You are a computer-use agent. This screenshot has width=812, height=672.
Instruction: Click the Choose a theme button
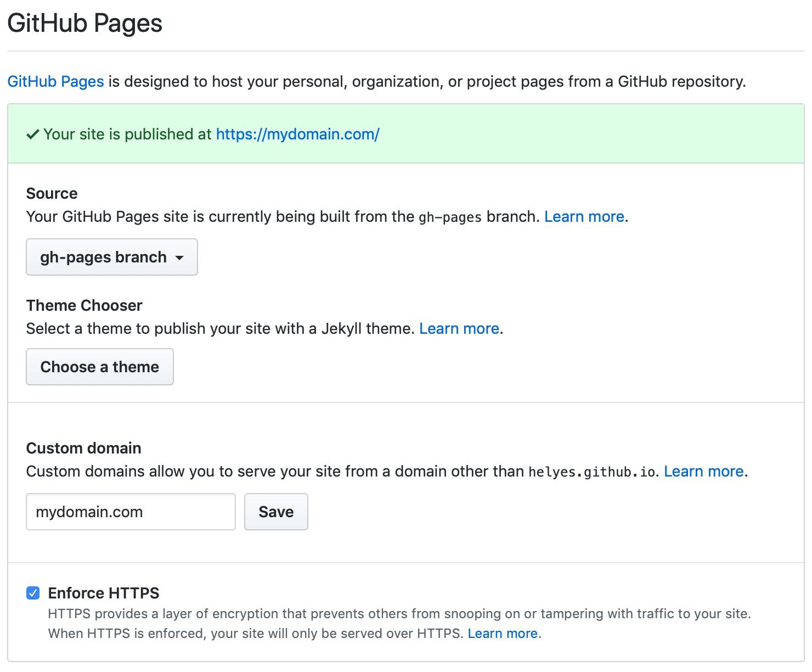pos(100,367)
